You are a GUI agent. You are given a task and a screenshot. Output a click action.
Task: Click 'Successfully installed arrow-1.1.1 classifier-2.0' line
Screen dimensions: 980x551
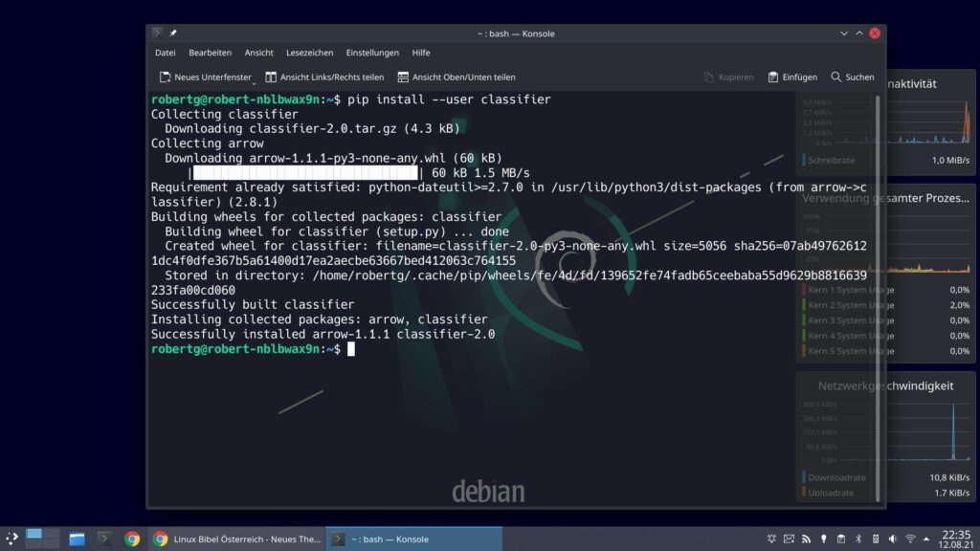323,334
